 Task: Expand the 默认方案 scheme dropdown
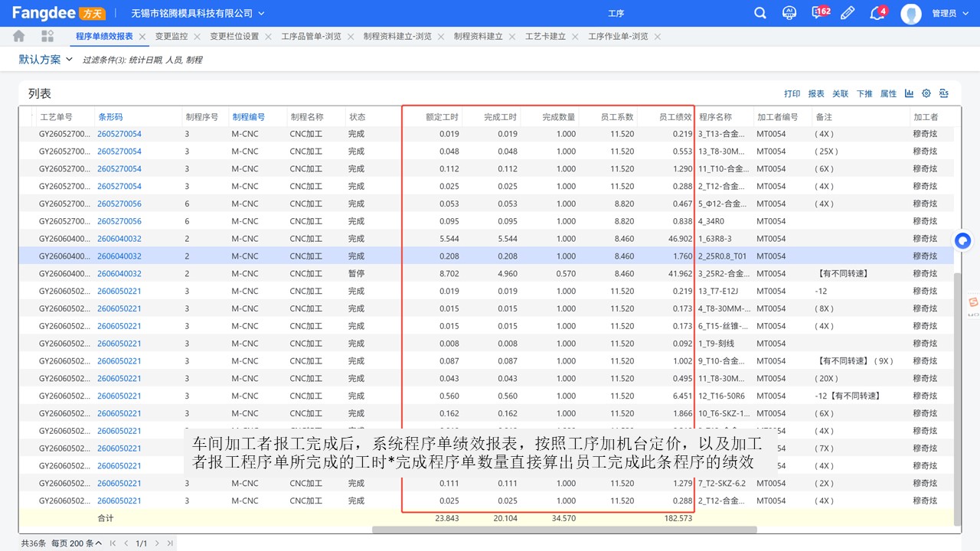tap(46, 59)
